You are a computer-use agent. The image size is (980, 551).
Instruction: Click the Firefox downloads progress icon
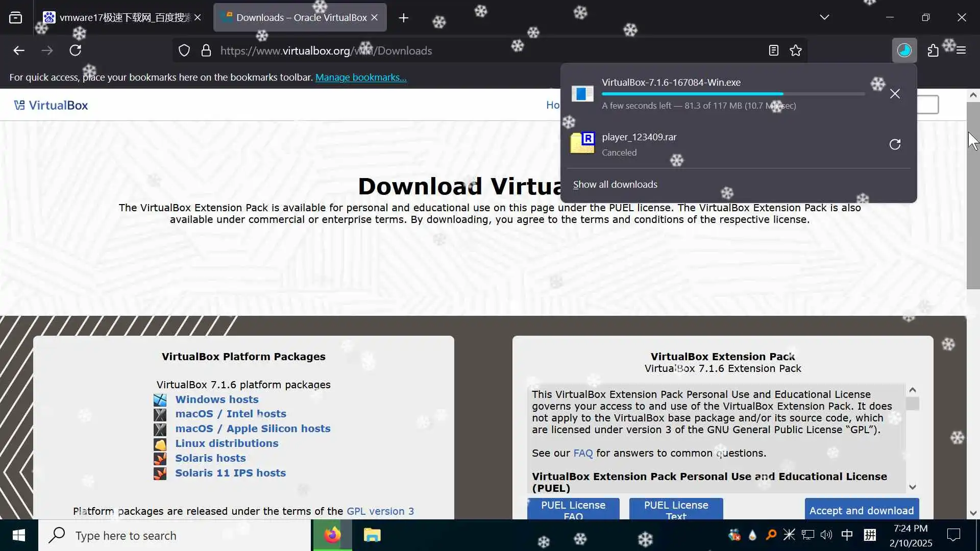904,51
